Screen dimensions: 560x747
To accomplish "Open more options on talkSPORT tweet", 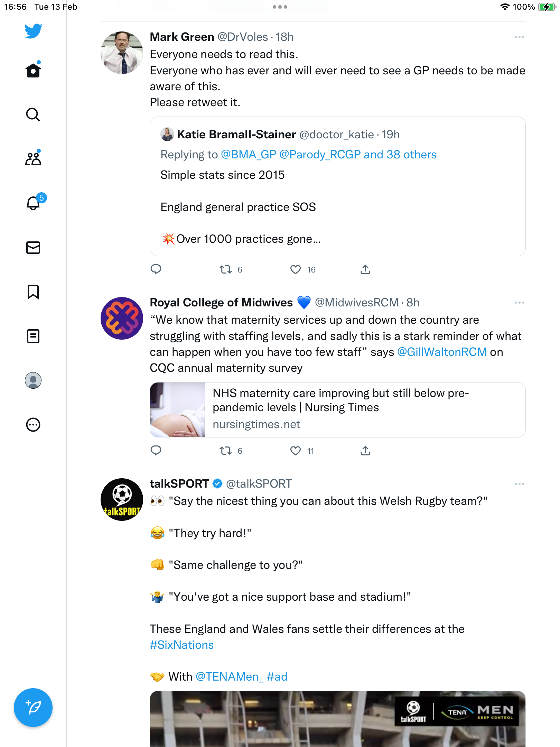I will click(519, 484).
